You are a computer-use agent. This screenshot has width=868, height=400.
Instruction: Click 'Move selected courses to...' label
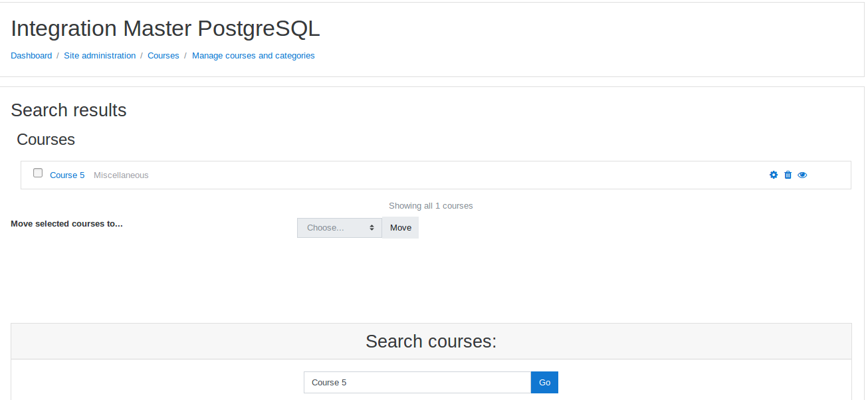pyautogui.click(x=66, y=224)
